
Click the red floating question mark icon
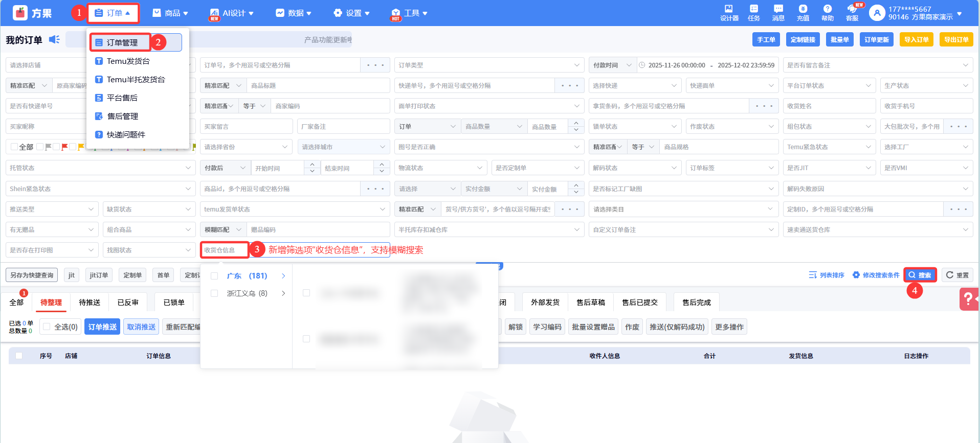(968, 299)
